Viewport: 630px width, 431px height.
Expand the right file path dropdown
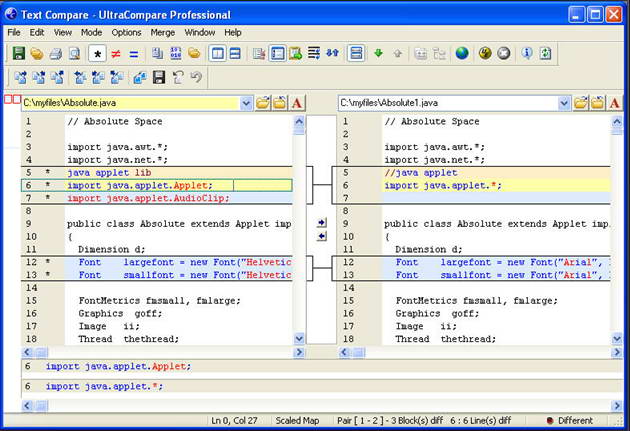coord(564,103)
